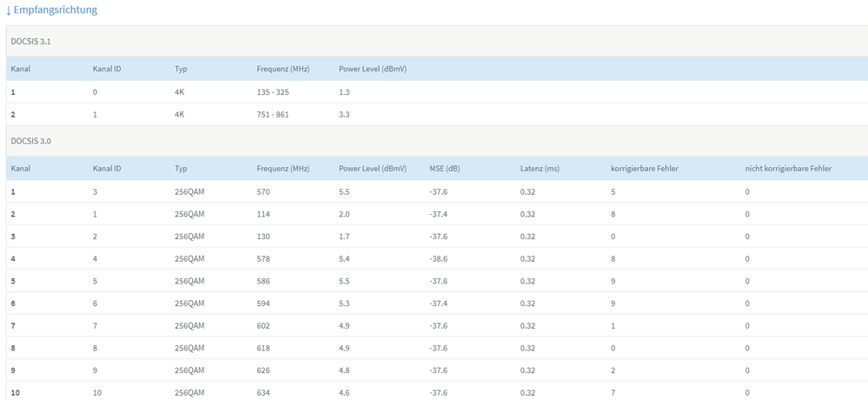Click MSE -37.4 in frequency 594 row
Viewport: 868px width, 401px height.
(439, 304)
